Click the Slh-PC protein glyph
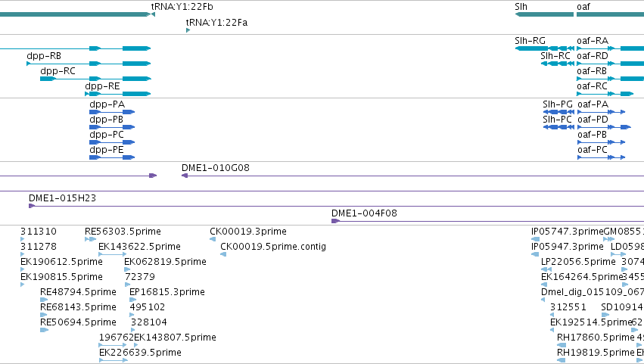Viewport: 644px width, 364px height. point(558,127)
